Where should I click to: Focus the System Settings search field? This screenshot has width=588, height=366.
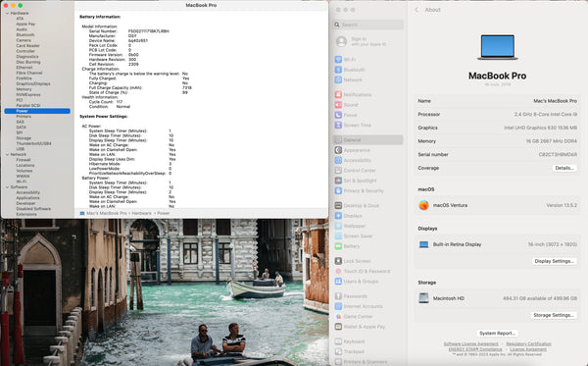point(368,25)
